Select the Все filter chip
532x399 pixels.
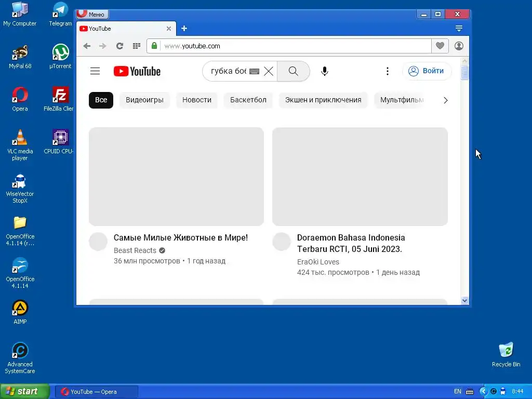pyautogui.click(x=101, y=100)
